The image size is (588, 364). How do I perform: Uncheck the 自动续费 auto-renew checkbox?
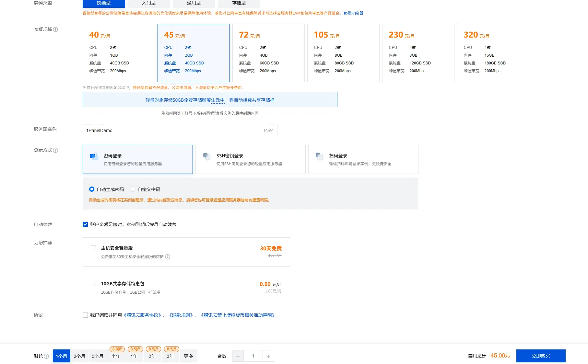85,224
